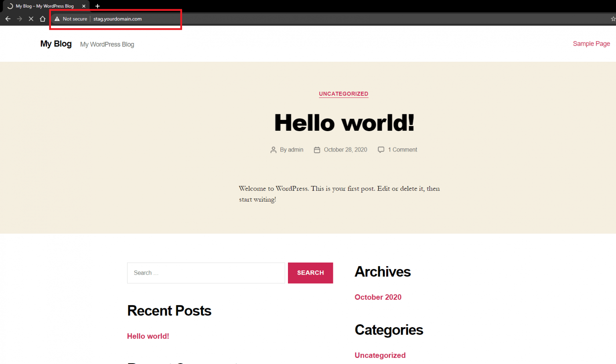
Task: Close the 'My Blog' tab
Action: [x=84, y=6]
